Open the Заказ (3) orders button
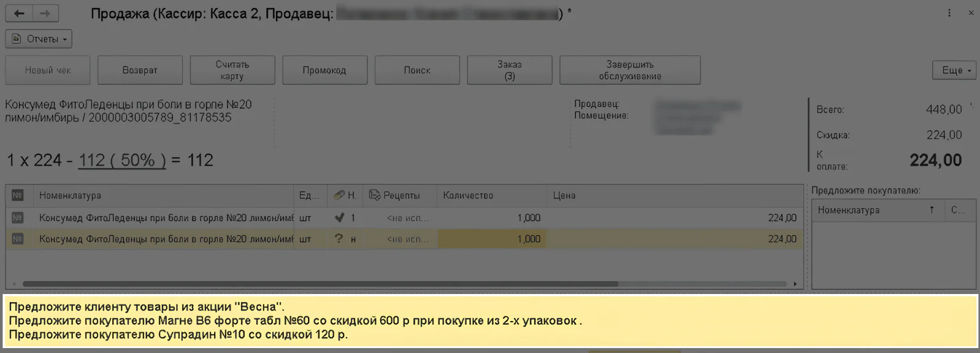The image size is (980, 353). click(509, 70)
